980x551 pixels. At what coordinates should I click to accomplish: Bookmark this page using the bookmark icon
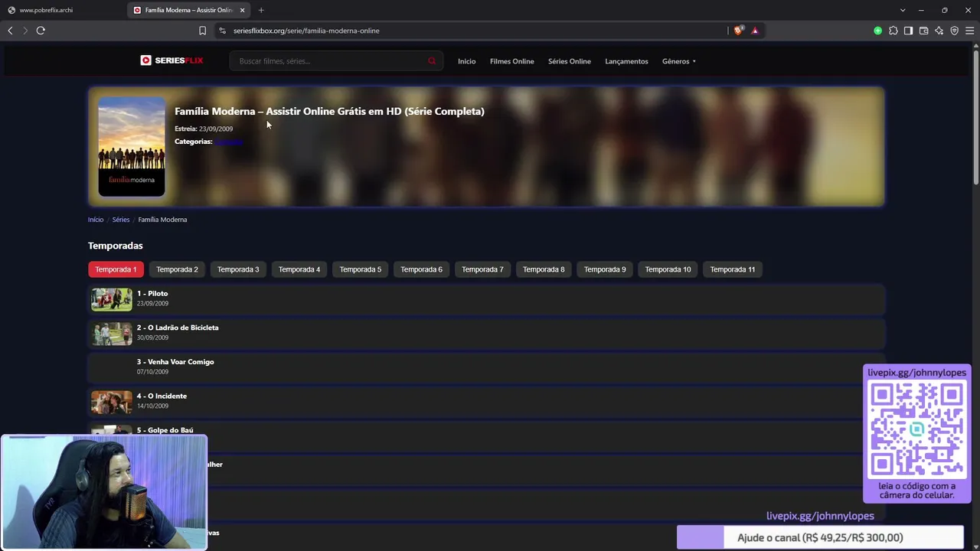[x=202, y=31]
